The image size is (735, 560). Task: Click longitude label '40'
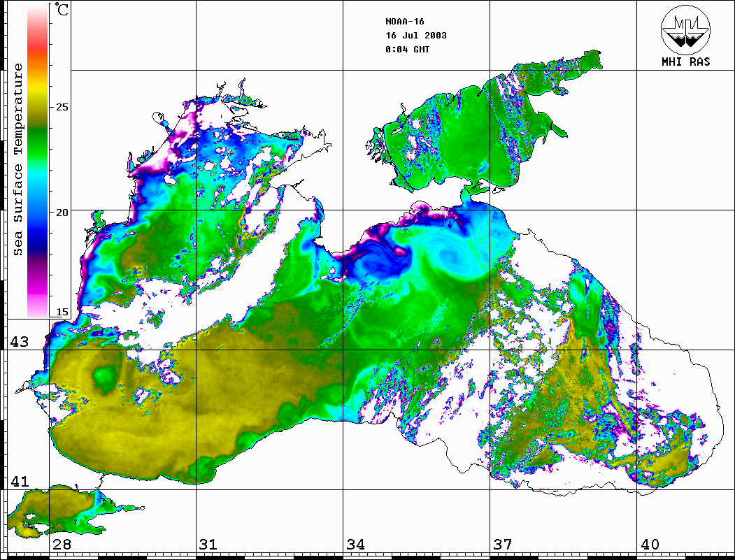650,545
